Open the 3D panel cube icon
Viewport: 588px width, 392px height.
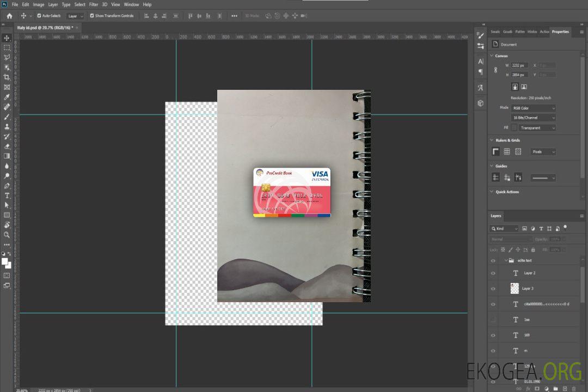pyautogui.click(x=480, y=103)
